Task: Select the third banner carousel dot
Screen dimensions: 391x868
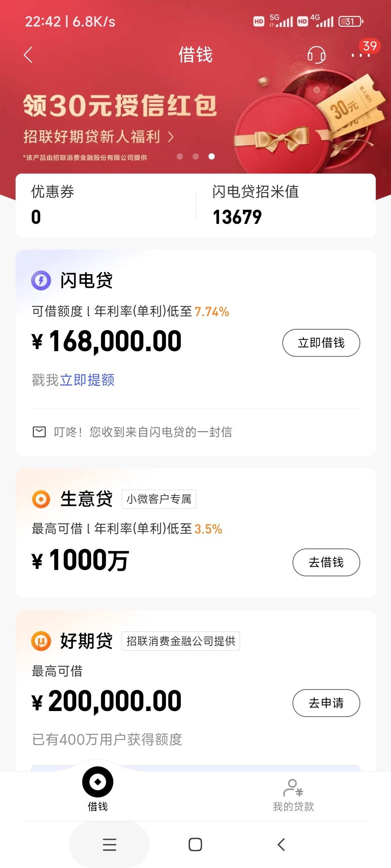Action: tap(212, 156)
